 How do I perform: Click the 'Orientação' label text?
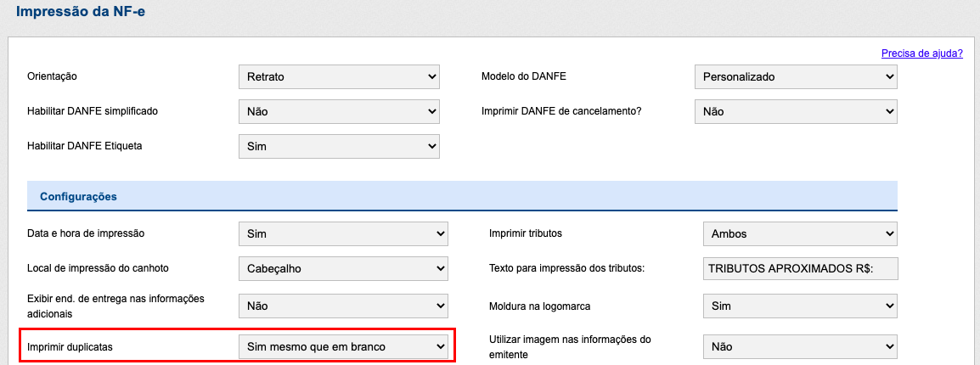click(53, 76)
